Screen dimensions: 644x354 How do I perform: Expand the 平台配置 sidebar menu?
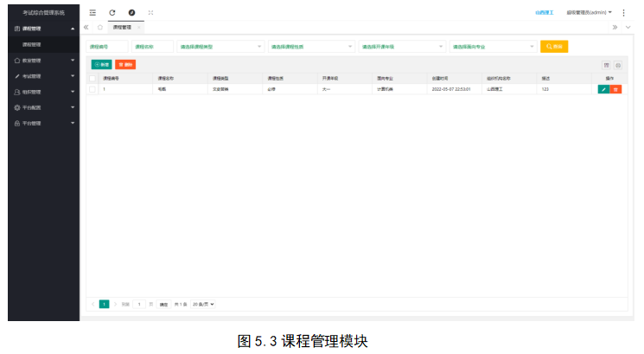pyautogui.click(x=43, y=107)
